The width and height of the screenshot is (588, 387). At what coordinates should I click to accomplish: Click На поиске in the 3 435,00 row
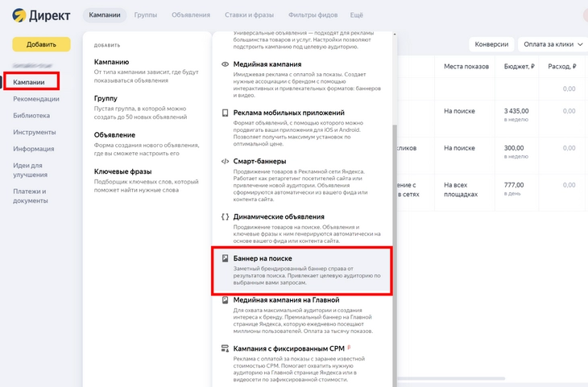[459, 111]
